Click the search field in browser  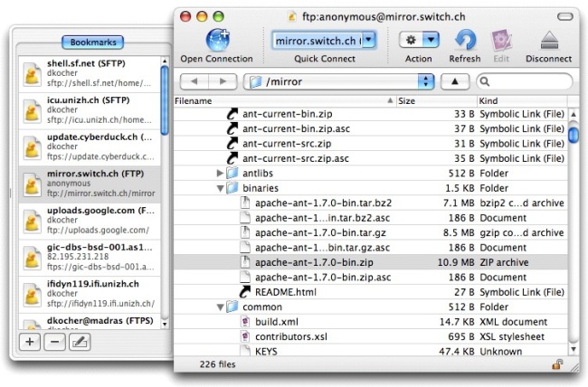tap(525, 81)
